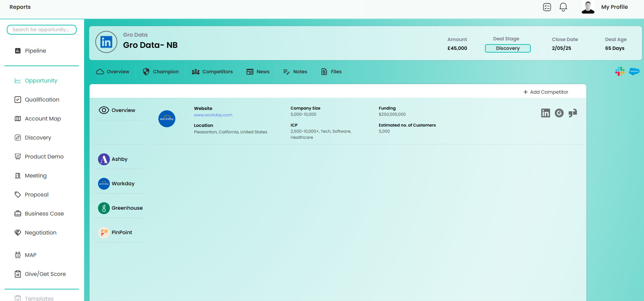Open MAP in the sidebar

tap(31, 255)
